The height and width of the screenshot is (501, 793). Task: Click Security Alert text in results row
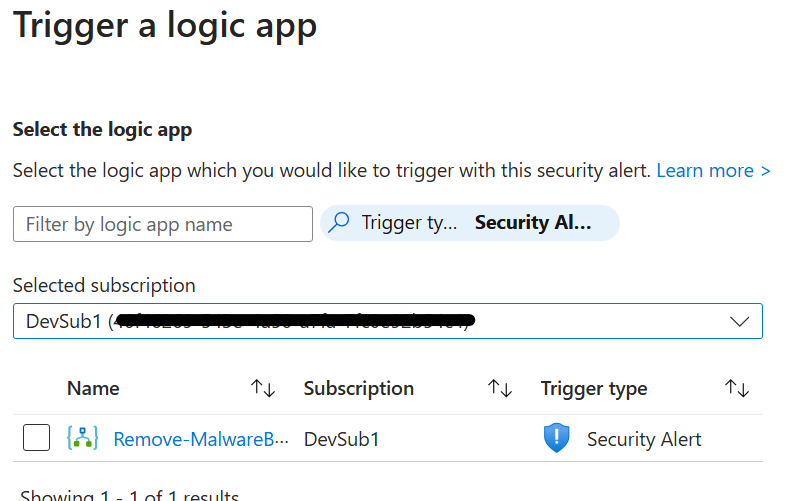pyautogui.click(x=644, y=439)
